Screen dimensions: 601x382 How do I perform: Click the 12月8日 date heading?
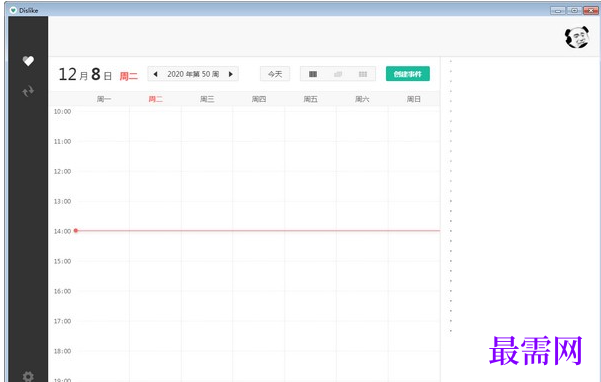[85, 74]
